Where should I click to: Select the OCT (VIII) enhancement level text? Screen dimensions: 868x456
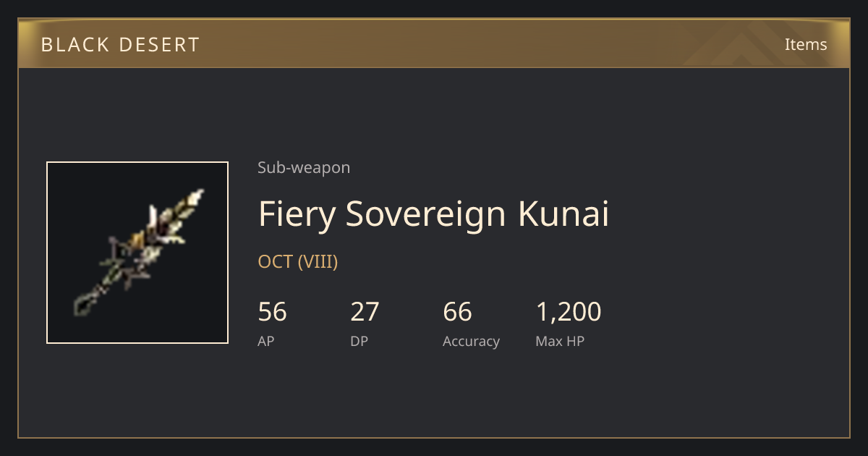[x=298, y=262]
